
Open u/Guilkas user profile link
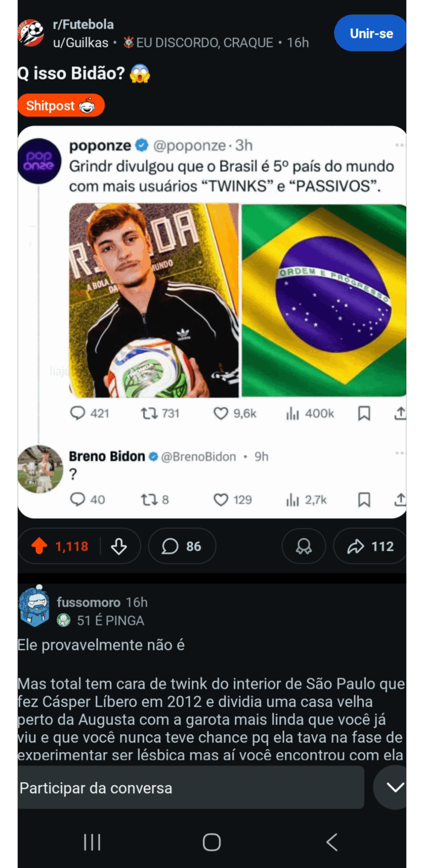[x=81, y=43]
